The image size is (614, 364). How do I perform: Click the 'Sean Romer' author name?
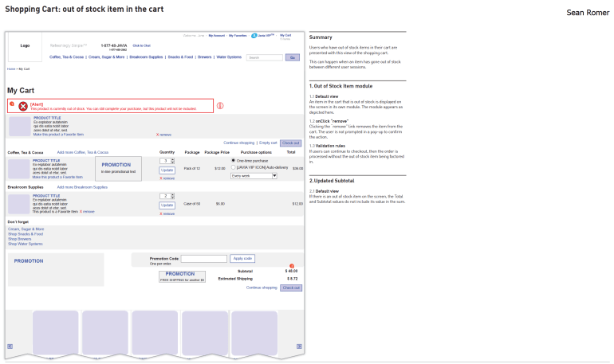588,13
